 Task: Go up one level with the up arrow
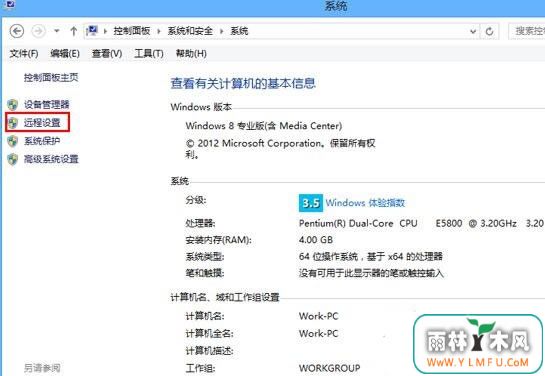click(73, 31)
